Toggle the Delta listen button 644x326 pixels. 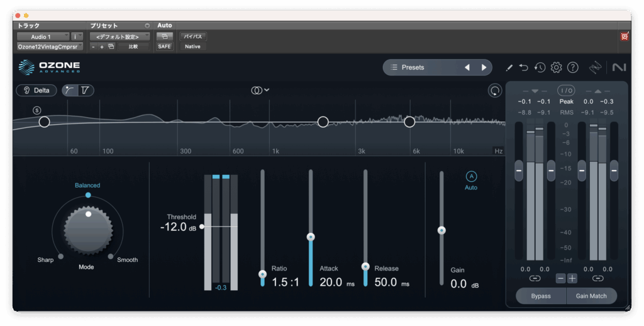point(36,90)
